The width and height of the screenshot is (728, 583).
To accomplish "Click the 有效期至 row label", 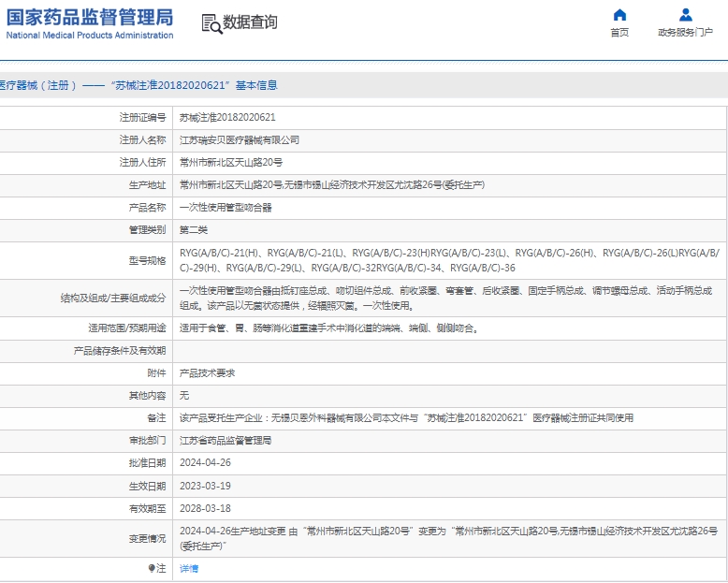I will [147, 508].
